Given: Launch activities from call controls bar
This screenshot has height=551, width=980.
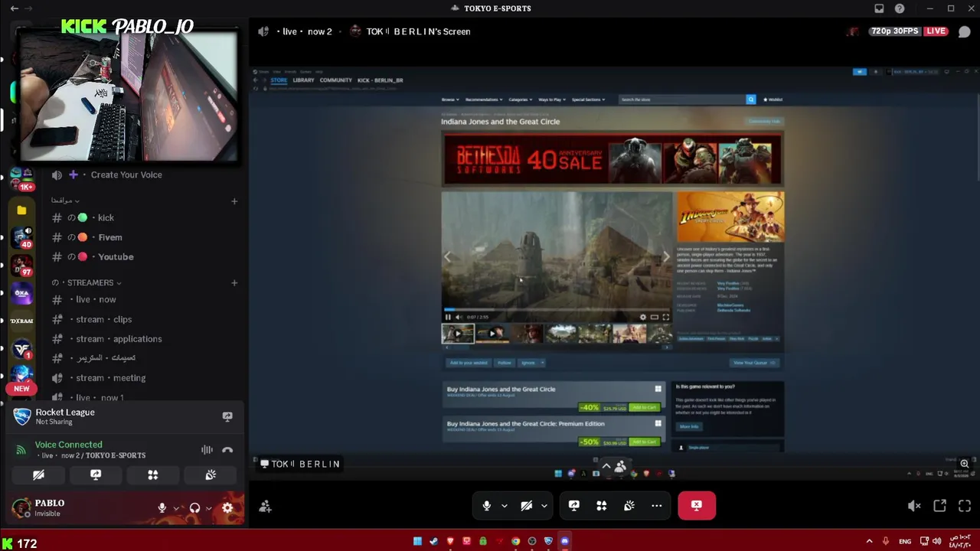Looking at the screenshot, I should tap(602, 505).
